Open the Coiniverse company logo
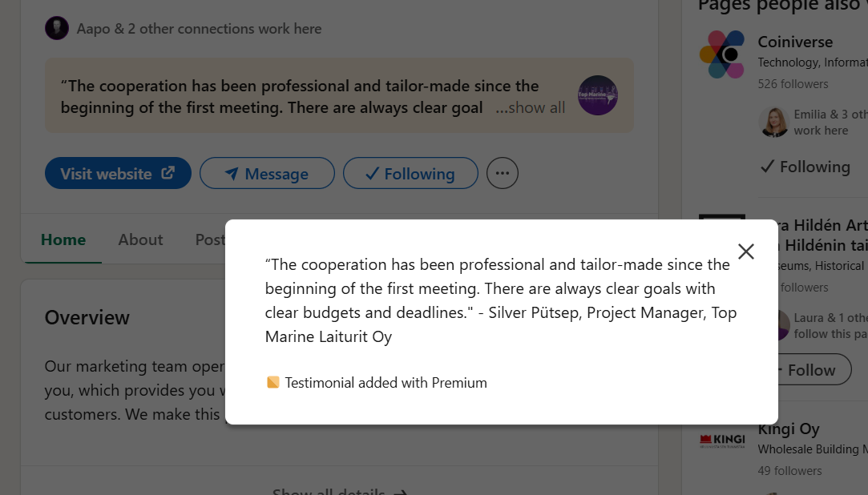 (x=722, y=54)
